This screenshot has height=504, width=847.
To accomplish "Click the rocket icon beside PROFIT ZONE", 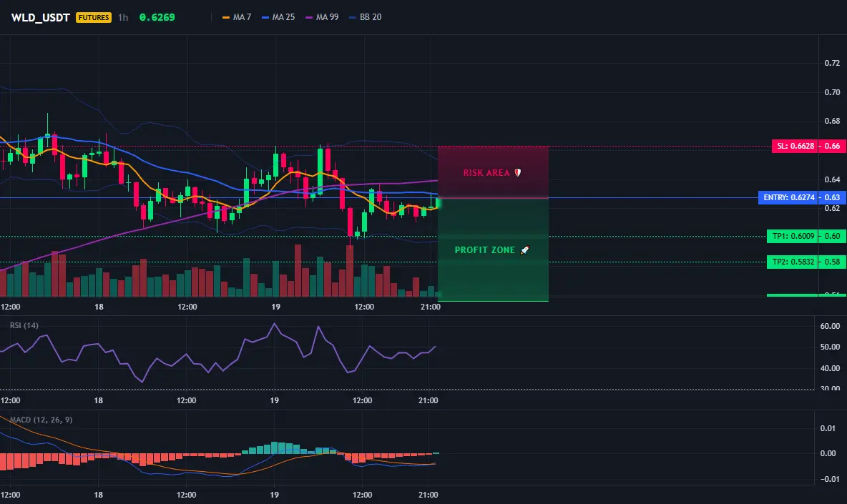I will pyautogui.click(x=524, y=249).
